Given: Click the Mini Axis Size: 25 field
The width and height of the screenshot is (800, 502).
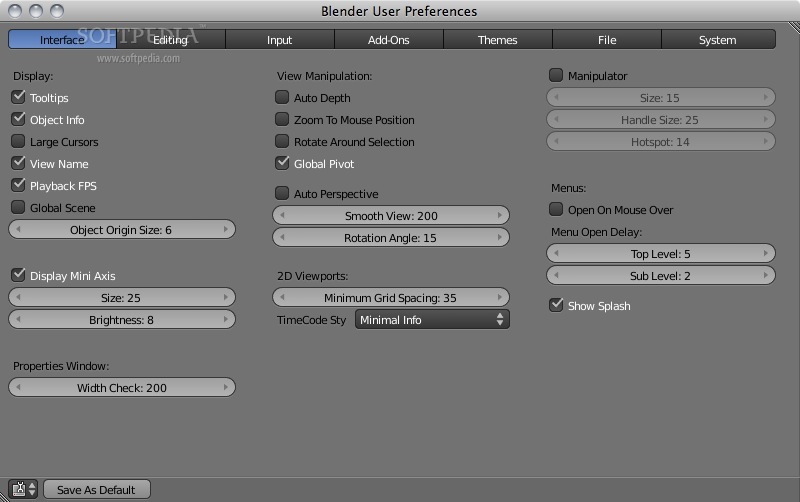Looking at the screenshot, I should 122,297.
